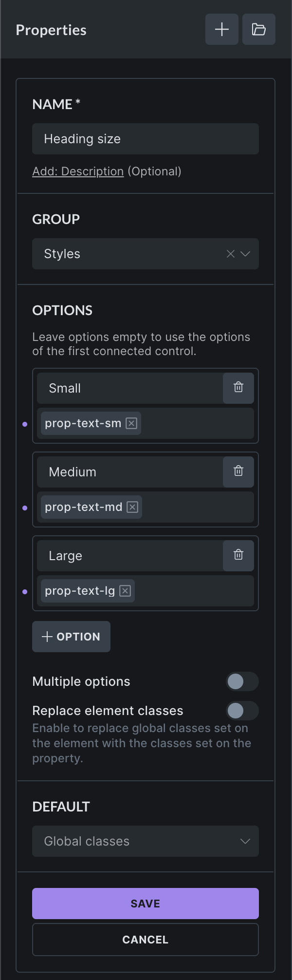This screenshot has height=980, width=292.
Task: Remove the prop-text-lg class tag
Action: [x=125, y=591]
